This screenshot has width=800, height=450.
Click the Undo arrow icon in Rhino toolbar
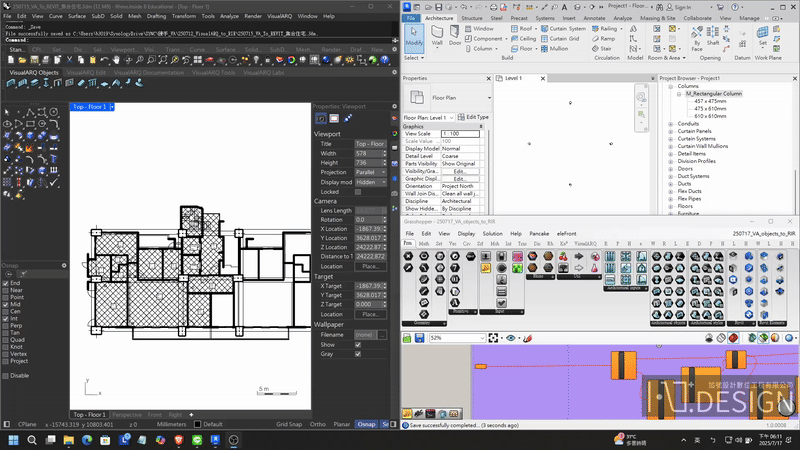[104, 60]
